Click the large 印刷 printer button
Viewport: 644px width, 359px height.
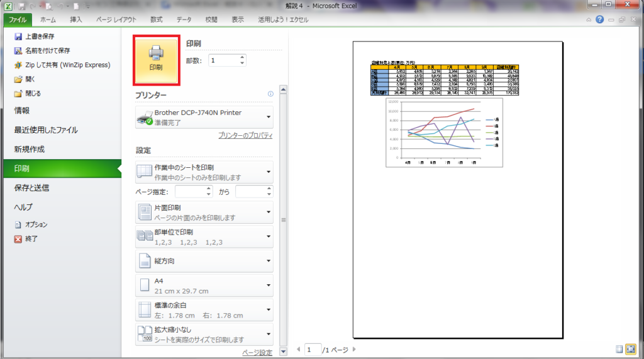[x=157, y=60]
